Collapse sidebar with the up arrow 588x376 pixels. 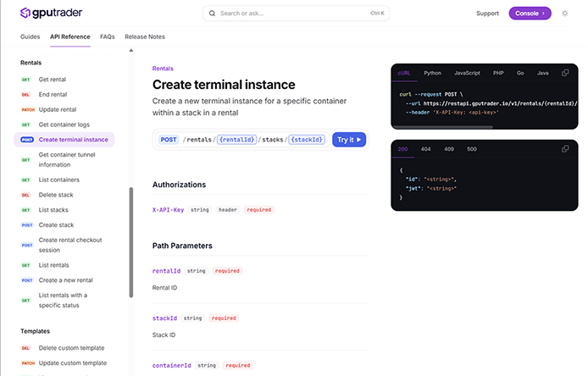[x=130, y=50]
